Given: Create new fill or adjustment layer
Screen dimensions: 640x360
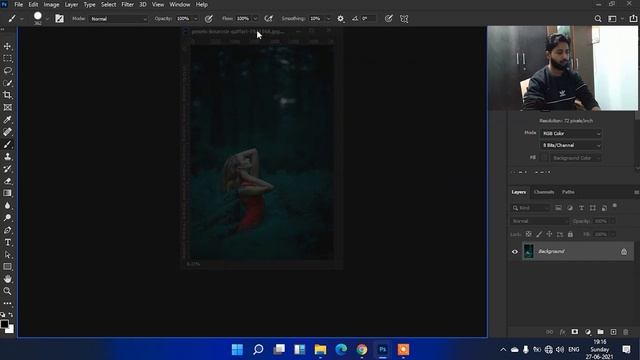Looking at the screenshot, I should (x=588, y=332).
